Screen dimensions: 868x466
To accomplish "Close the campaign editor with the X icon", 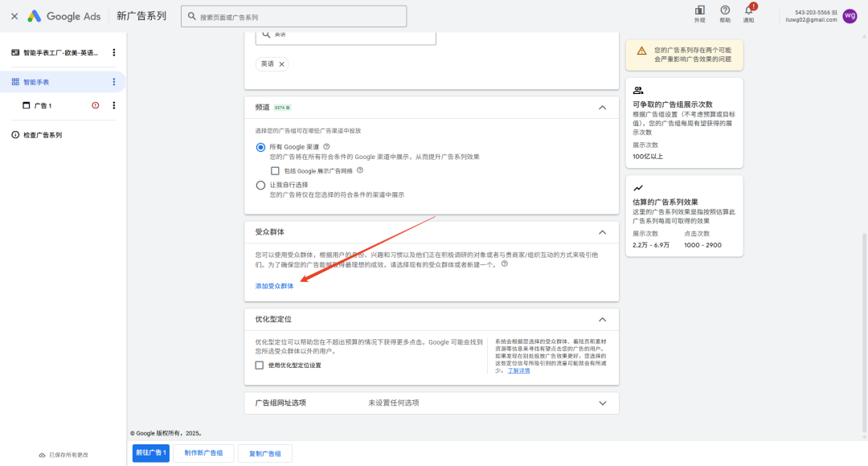I will click(14, 16).
